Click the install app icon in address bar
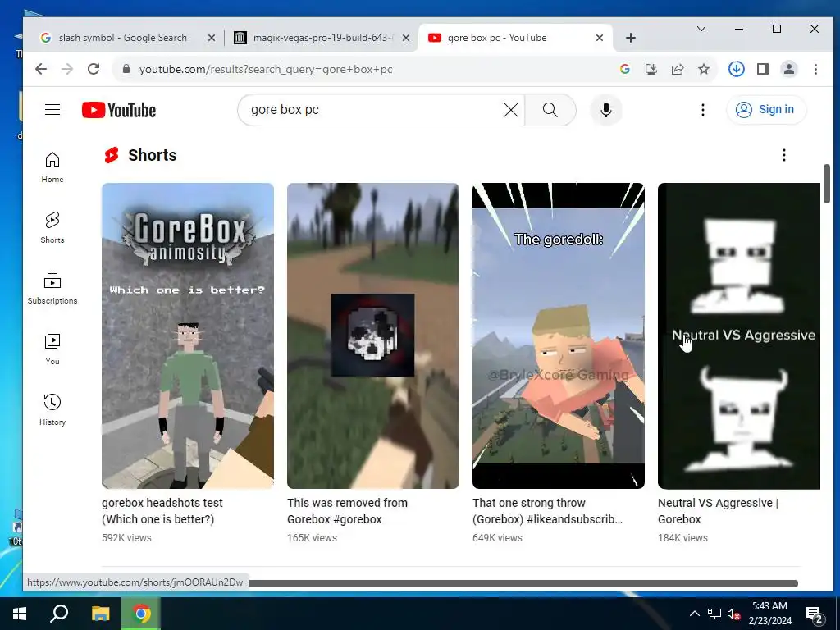 (651, 69)
